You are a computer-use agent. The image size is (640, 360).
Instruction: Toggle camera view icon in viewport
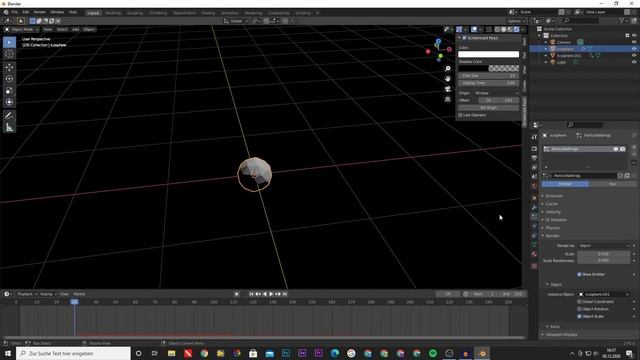[x=448, y=89]
